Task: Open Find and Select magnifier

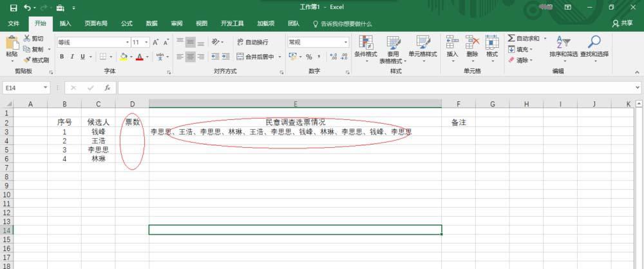Action: point(594,43)
